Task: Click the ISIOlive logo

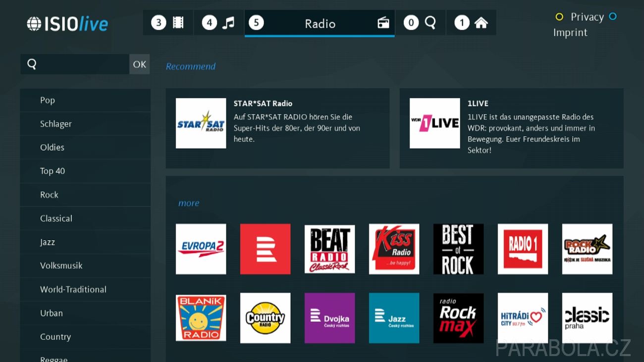Action: coord(67,24)
